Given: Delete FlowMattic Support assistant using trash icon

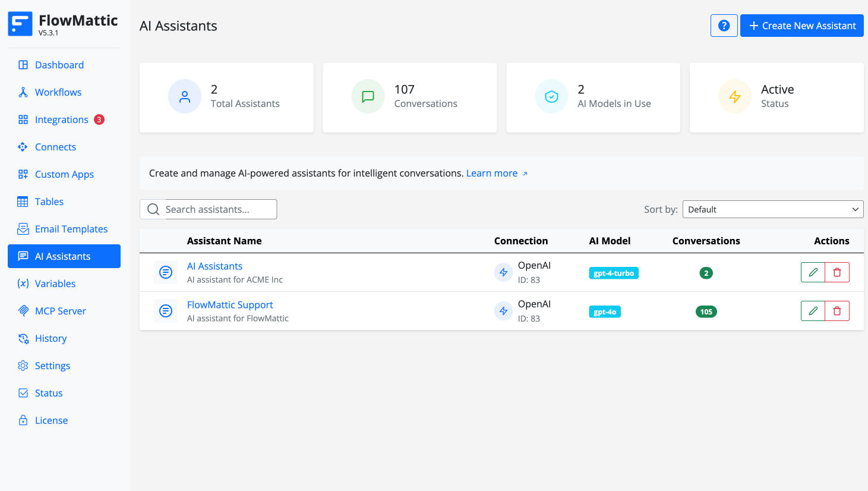Looking at the screenshot, I should pos(837,311).
